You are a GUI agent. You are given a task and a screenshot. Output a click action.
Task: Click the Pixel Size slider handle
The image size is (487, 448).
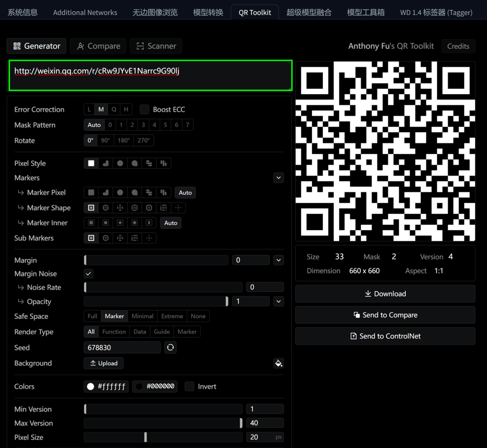[x=145, y=437]
